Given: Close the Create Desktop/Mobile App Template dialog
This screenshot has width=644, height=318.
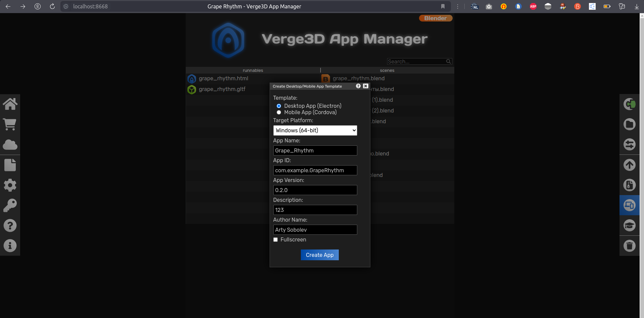Looking at the screenshot, I should [366, 86].
